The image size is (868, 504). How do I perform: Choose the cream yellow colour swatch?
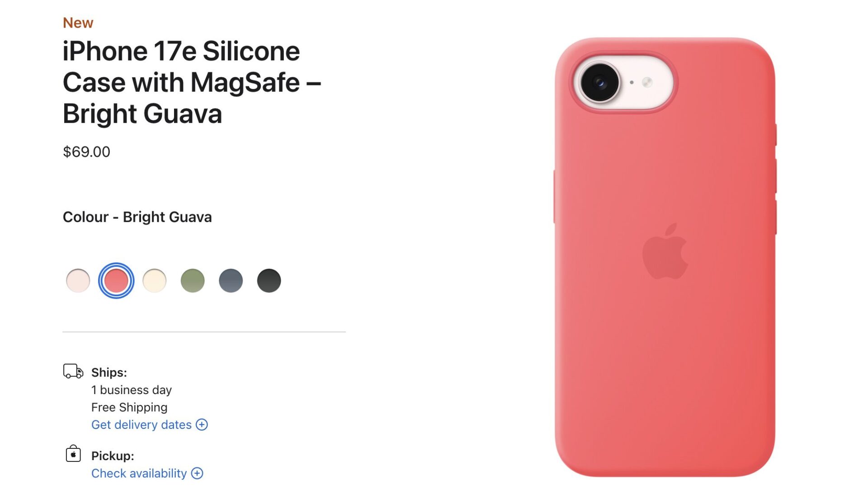(x=154, y=281)
